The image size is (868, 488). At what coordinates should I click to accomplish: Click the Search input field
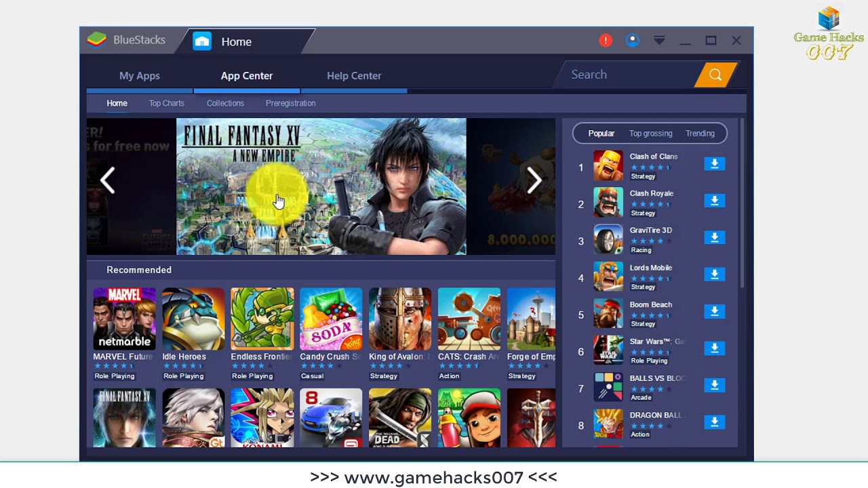coord(627,75)
